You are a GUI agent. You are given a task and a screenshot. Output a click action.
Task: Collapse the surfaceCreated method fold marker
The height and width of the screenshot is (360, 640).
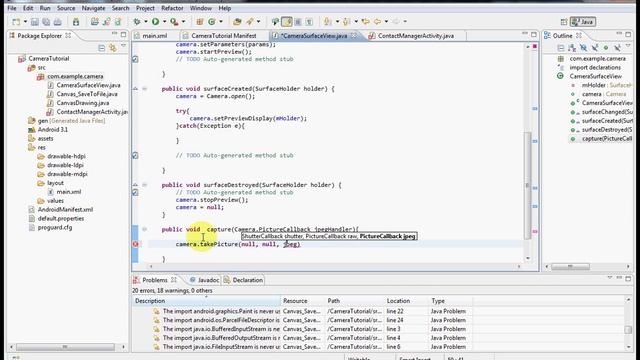[144, 89]
